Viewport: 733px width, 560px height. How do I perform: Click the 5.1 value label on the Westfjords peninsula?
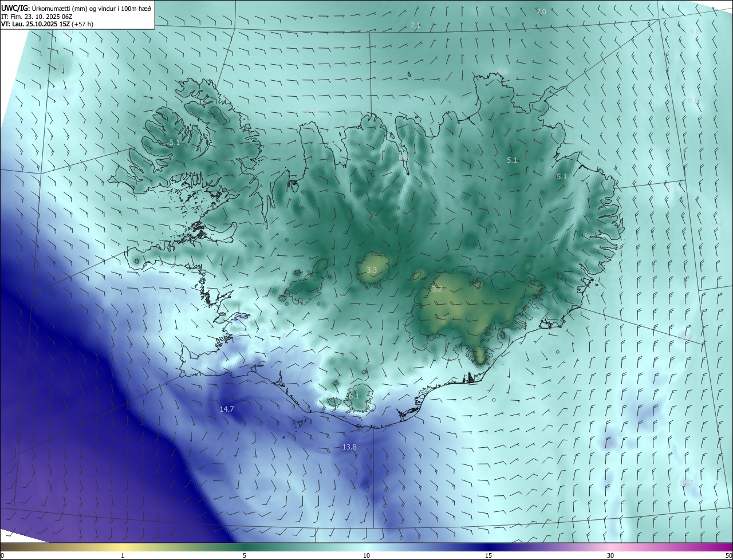pos(175,142)
